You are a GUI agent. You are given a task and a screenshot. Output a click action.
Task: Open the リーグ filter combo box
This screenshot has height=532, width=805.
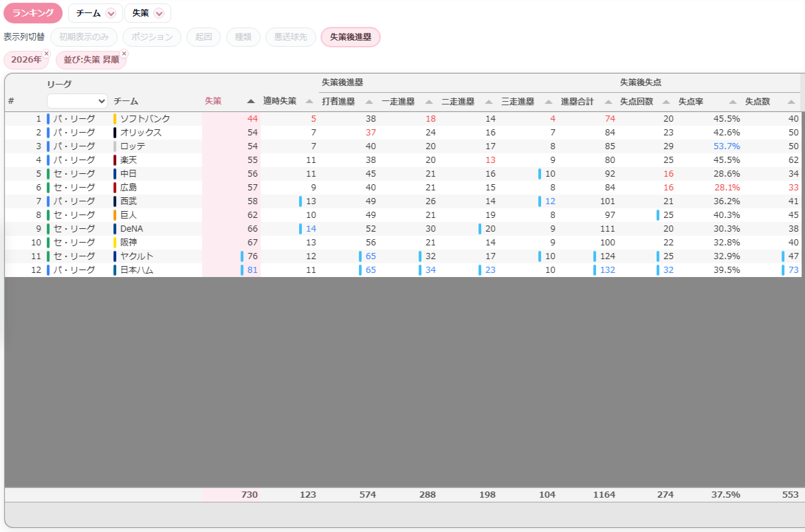[x=77, y=100]
